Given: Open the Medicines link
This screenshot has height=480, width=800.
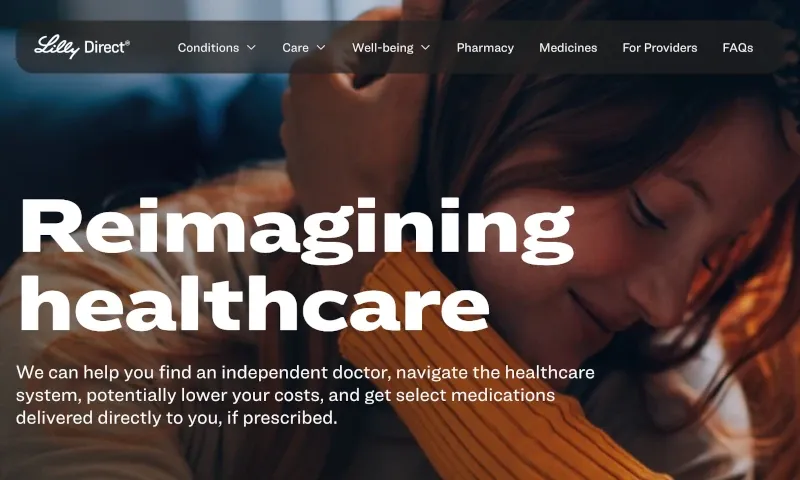Looking at the screenshot, I should [x=568, y=47].
